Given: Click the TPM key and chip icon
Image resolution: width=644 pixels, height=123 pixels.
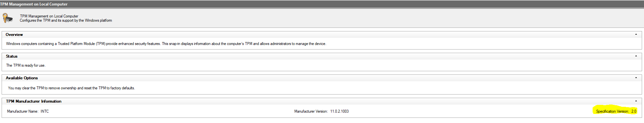Looking at the screenshot, I should [7, 18].
